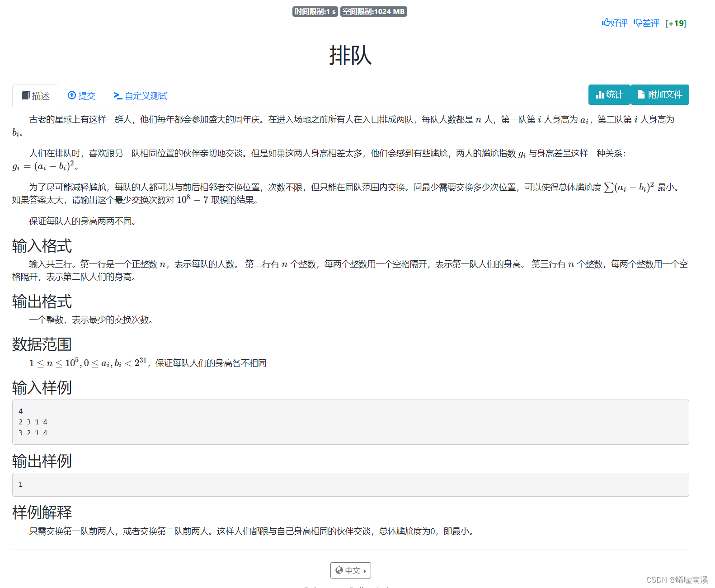
Task: Click the 排队 problem title
Action: pos(350,55)
